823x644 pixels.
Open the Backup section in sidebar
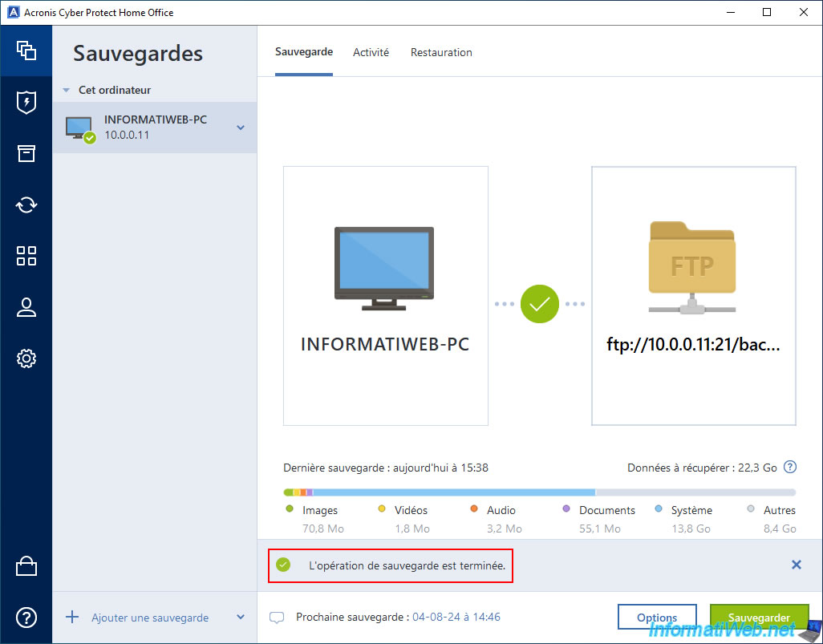tap(26, 51)
